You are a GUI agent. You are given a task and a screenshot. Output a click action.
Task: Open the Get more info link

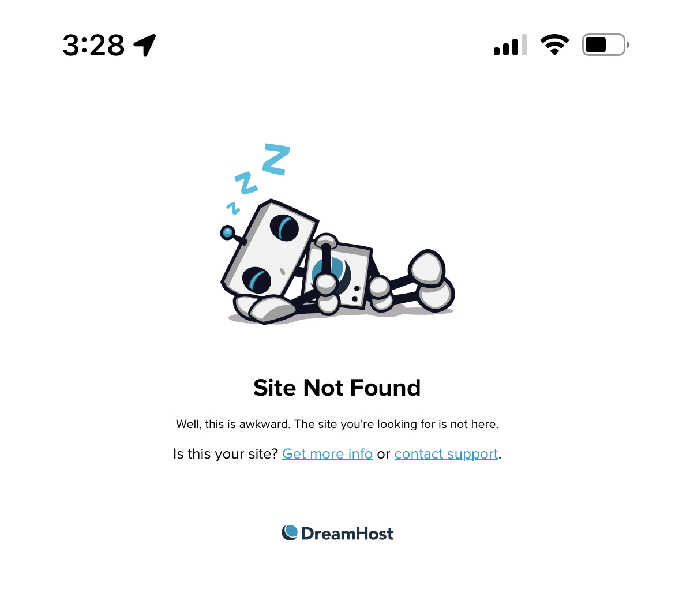coord(327,454)
